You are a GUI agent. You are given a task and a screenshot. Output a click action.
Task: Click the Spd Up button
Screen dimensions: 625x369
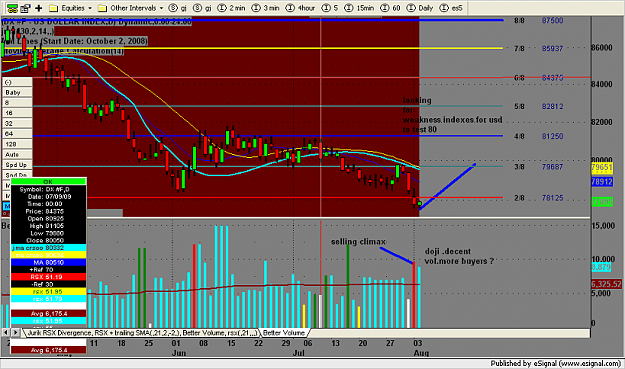click(x=17, y=165)
